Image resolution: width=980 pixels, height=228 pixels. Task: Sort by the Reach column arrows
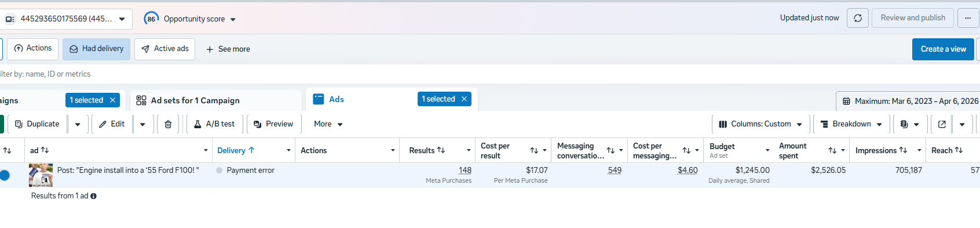(959, 150)
